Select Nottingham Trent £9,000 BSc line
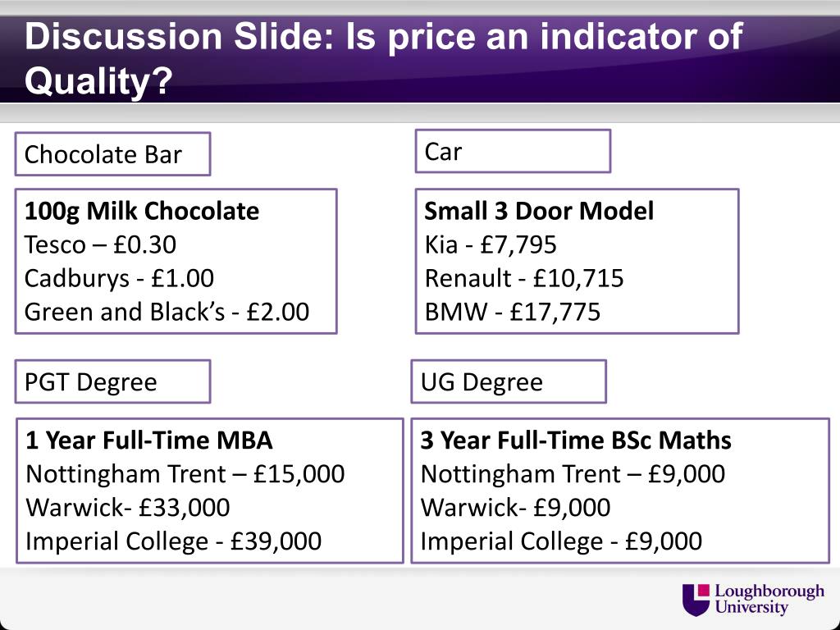840x630 pixels. point(573,474)
